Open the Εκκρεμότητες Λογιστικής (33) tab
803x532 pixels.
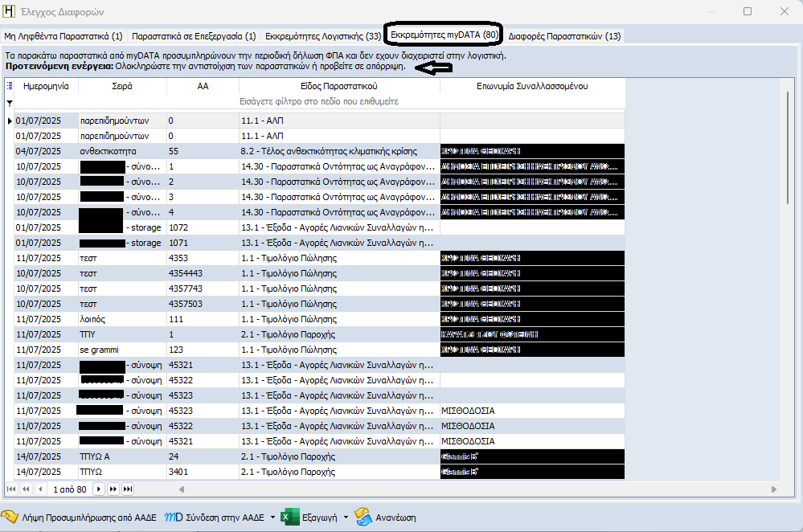(323, 36)
